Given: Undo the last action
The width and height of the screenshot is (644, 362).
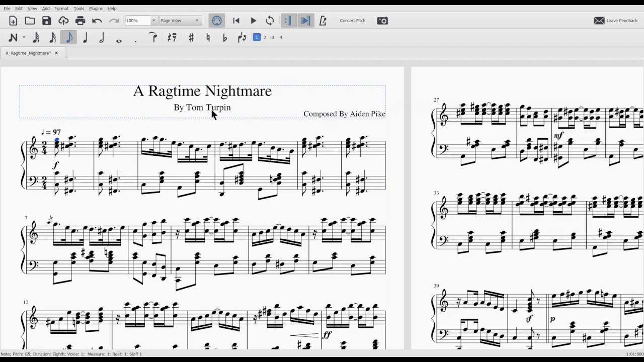Looking at the screenshot, I should (x=97, y=21).
